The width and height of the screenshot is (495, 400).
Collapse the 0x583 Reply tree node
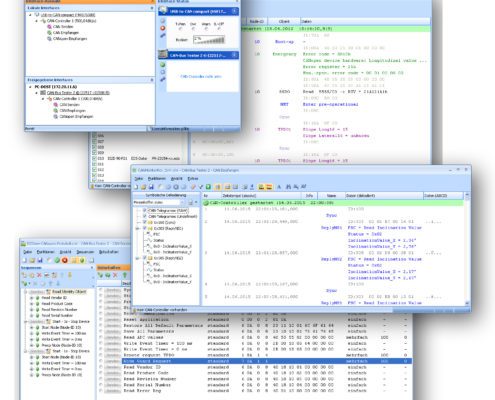[137, 228]
